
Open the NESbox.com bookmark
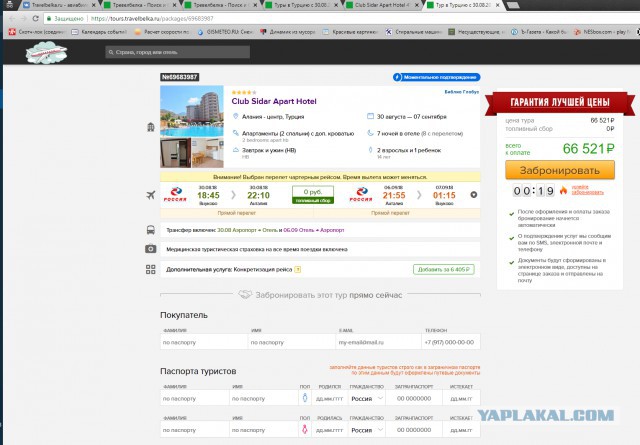pos(600,32)
